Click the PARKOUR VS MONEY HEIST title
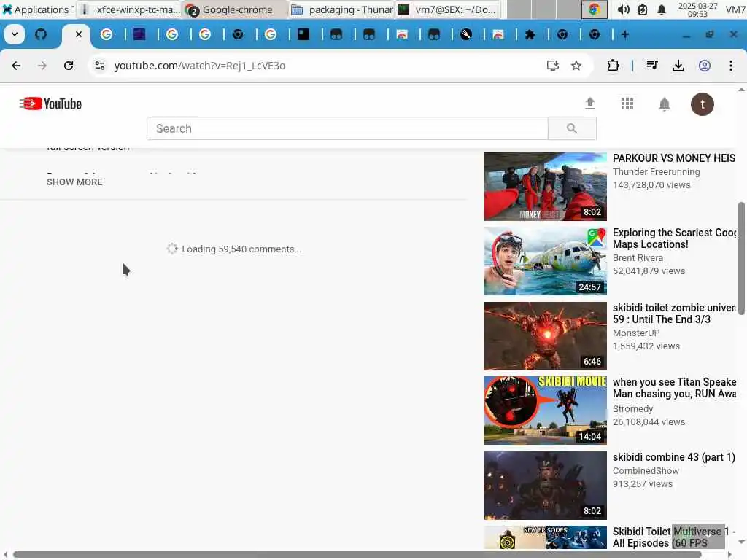 (673, 158)
